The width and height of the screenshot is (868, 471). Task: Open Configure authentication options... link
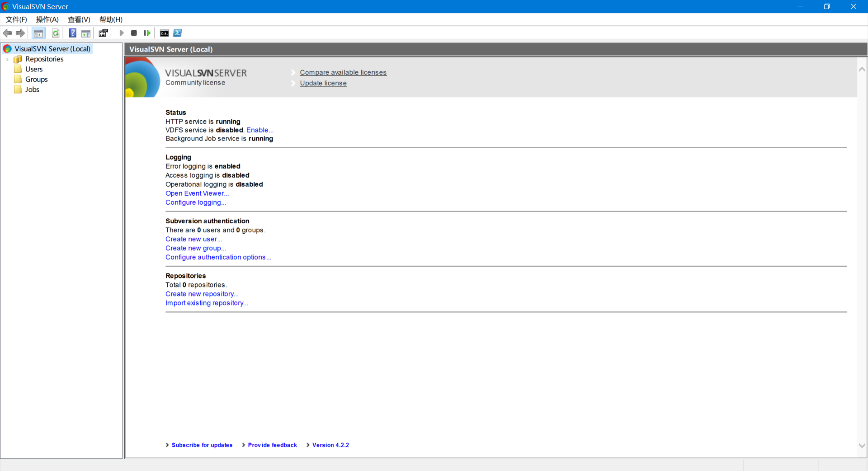click(x=218, y=257)
